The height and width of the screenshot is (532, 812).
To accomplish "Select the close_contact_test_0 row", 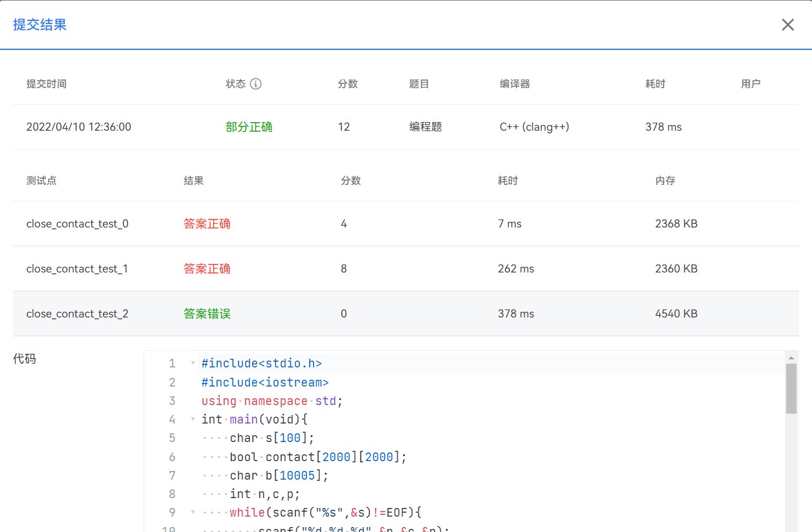I will (x=78, y=224).
